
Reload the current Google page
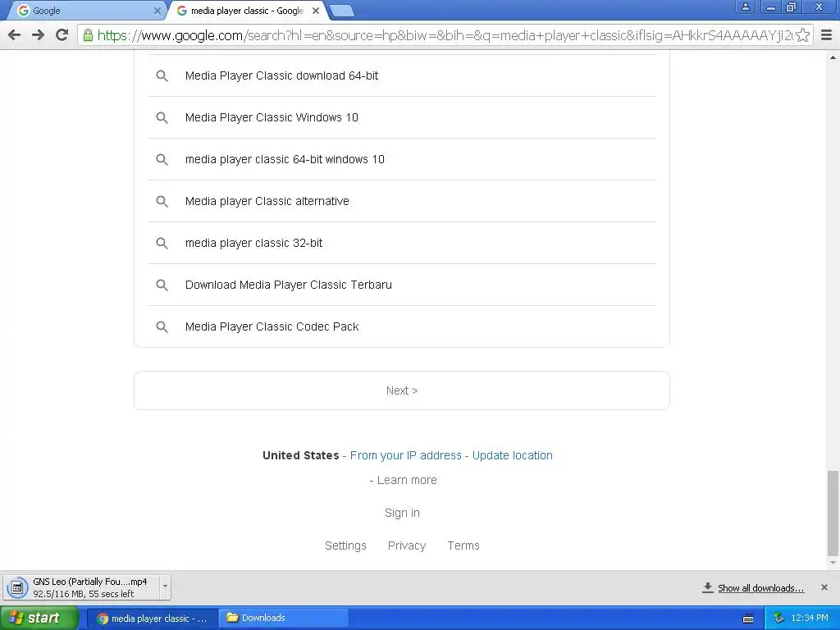pyautogui.click(x=62, y=35)
